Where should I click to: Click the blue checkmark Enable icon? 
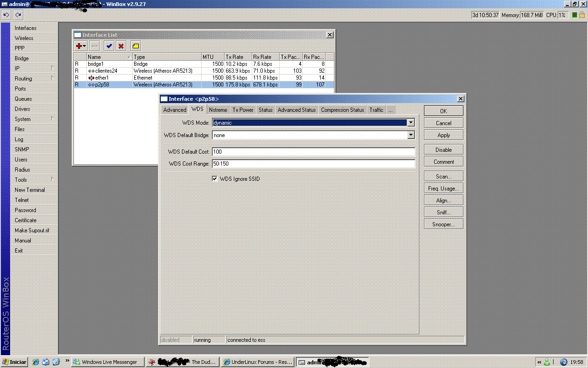tap(109, 46)
